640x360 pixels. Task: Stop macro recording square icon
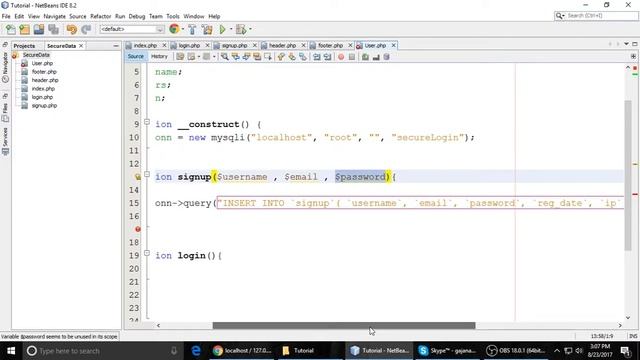pyautogui.click(x=352, y=57)
